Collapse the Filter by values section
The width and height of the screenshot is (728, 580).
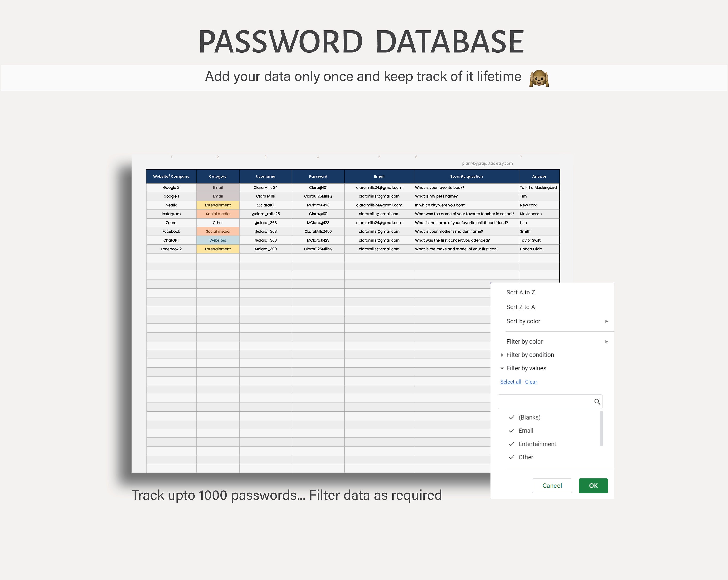[x=526, y=368]
